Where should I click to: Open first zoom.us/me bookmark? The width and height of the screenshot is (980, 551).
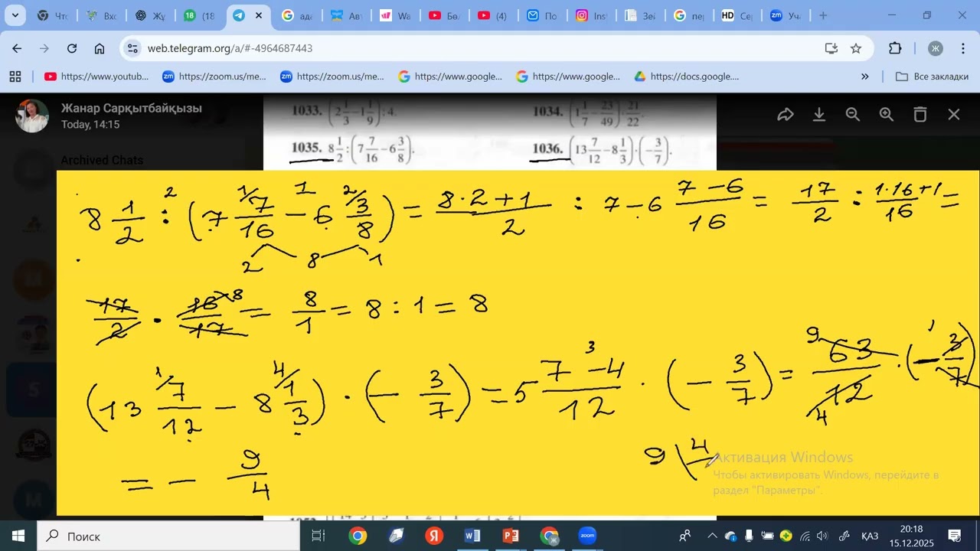215,77
